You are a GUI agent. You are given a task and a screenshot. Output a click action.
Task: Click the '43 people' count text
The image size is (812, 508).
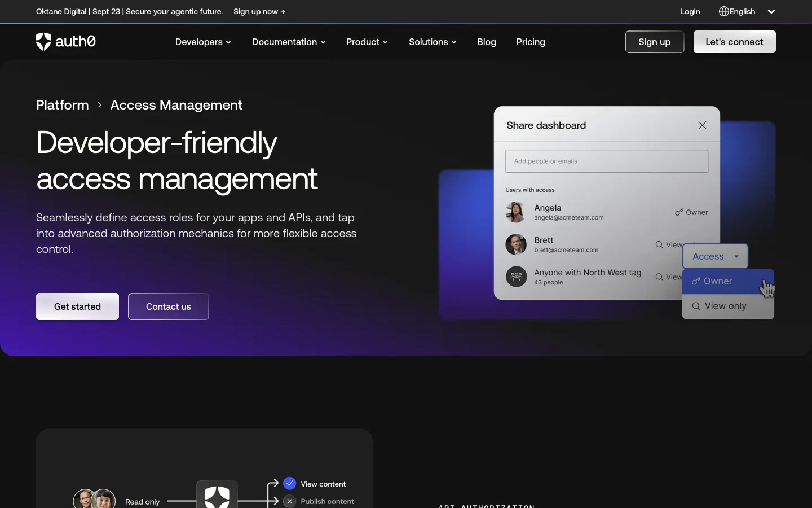point(548,282)
